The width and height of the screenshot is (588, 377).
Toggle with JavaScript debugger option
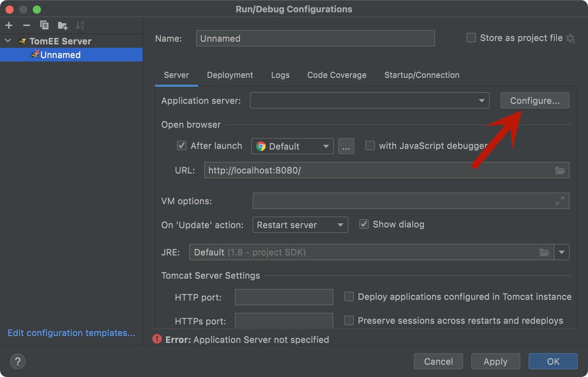pyautogui.click(x=370, y=145)
